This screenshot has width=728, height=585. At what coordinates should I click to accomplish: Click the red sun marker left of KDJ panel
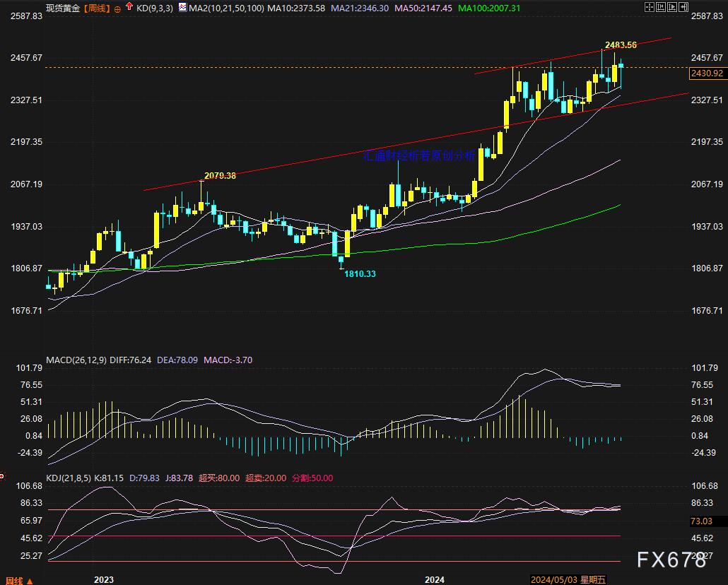point(2,477)
